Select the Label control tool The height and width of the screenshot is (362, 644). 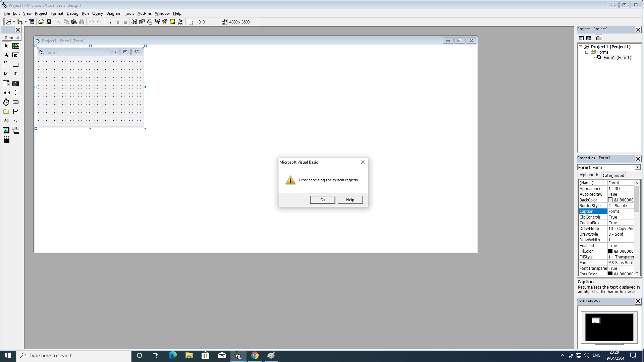pyautogui.click(x=6, y=55)
